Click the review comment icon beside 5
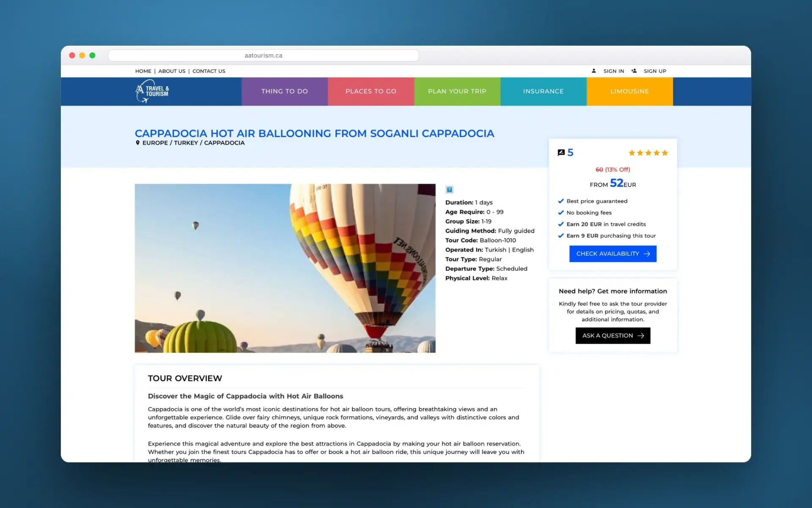Screen dimensions: 812x508 coord(561,153)
